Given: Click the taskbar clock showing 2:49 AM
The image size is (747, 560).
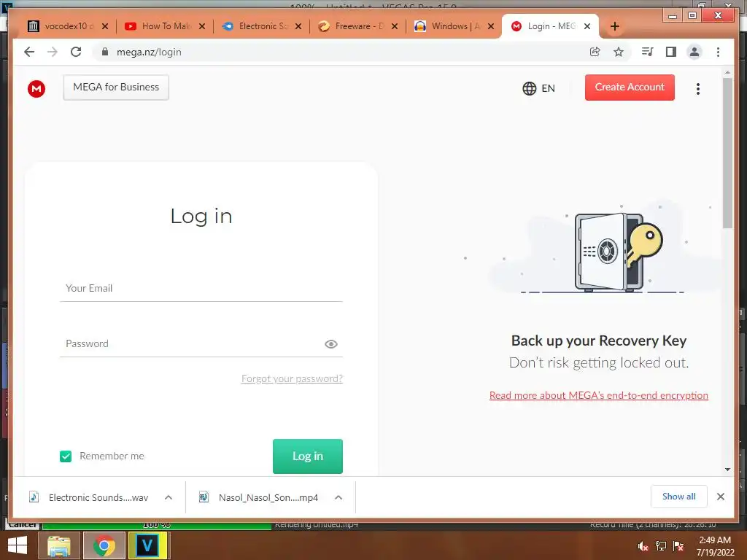Looking at the screenshot, I should click(x=715, y=546).
